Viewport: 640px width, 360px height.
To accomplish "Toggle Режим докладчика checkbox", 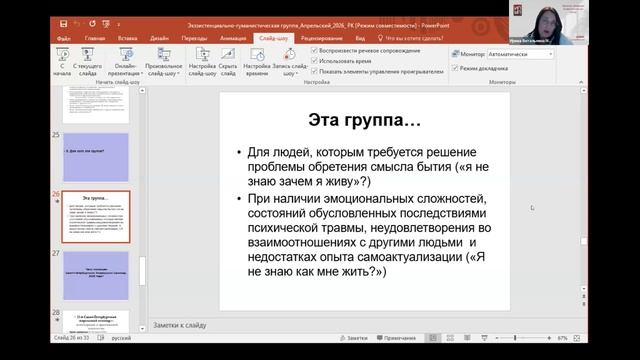I will (x=455, y=68).
